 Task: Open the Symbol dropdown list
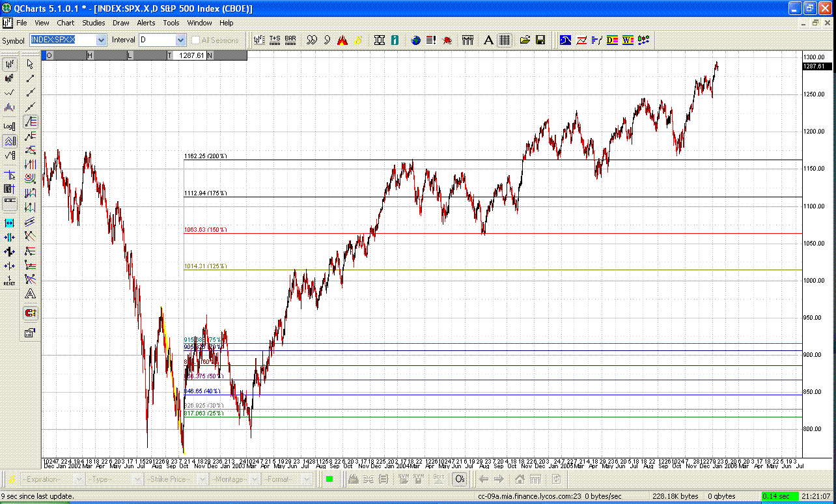[101, 40]
